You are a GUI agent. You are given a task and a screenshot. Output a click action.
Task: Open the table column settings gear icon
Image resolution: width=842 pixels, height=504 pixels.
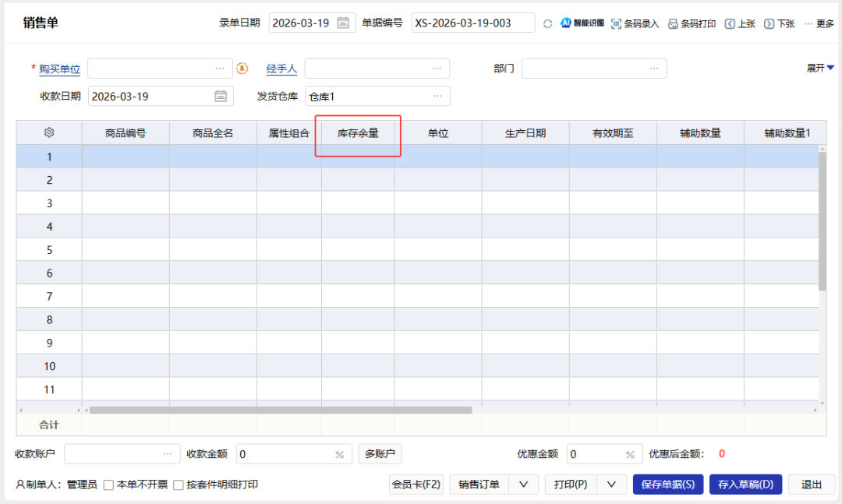click(x=48, y=132)
